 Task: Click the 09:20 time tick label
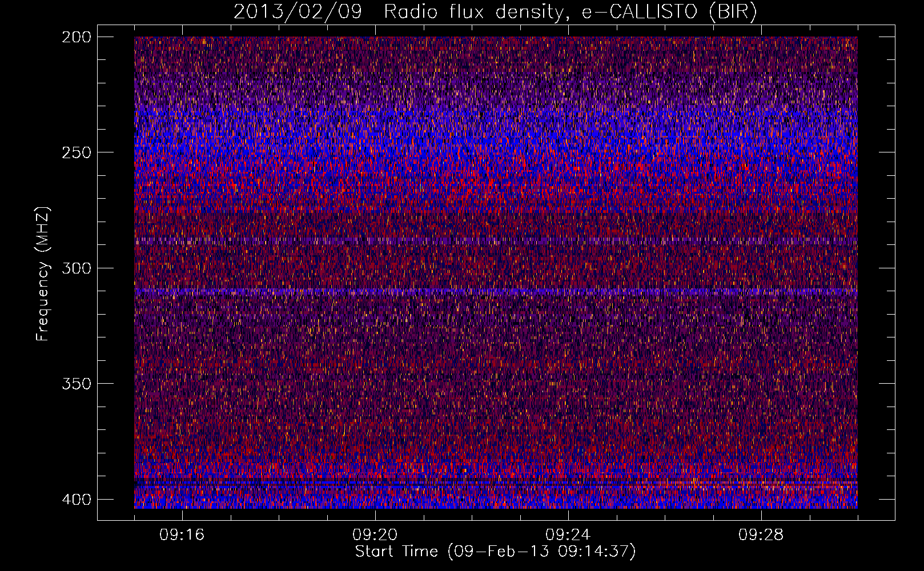click(x=375, y=535)
